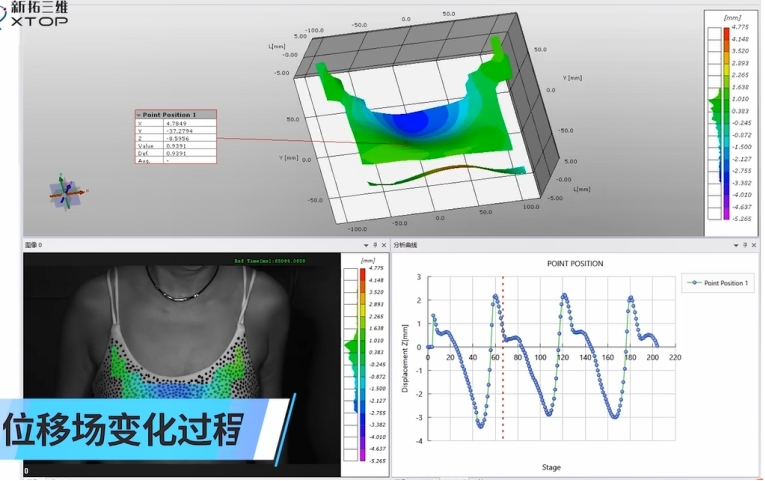765x481 pixels.
Task: Collapse the Point Position 1 annotation box
Action: click(x=140, y=115)
